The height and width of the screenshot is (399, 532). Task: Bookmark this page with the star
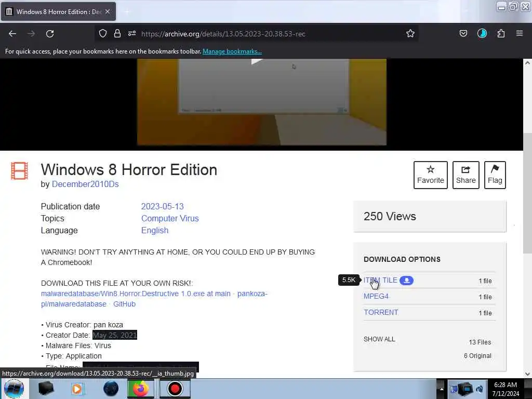pos(410,33)
